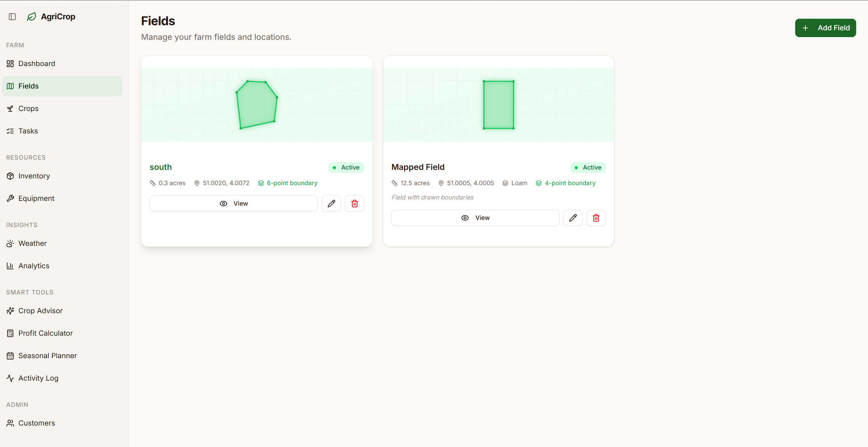Edit the south field with pencil icon

pyautogui.click(x=331, y=204)
